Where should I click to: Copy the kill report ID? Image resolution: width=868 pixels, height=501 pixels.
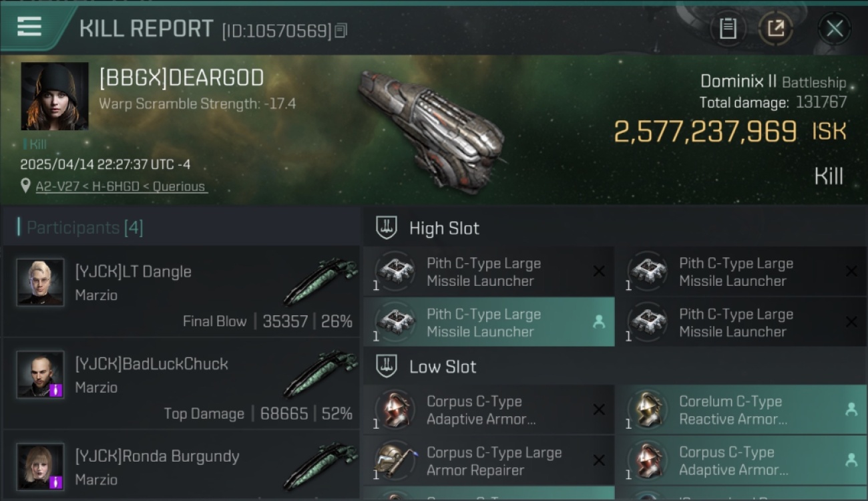341,31
